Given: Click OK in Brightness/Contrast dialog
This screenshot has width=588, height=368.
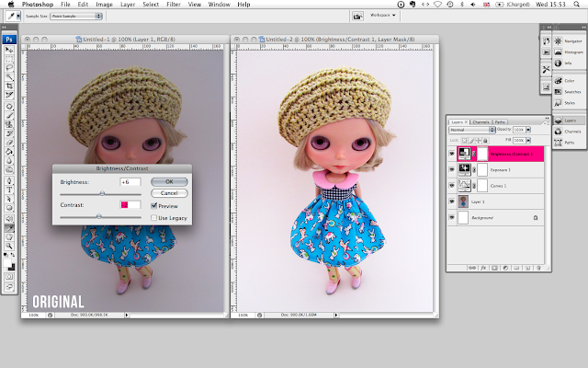Looking at the screenshot, I should [x=168, y=182].
